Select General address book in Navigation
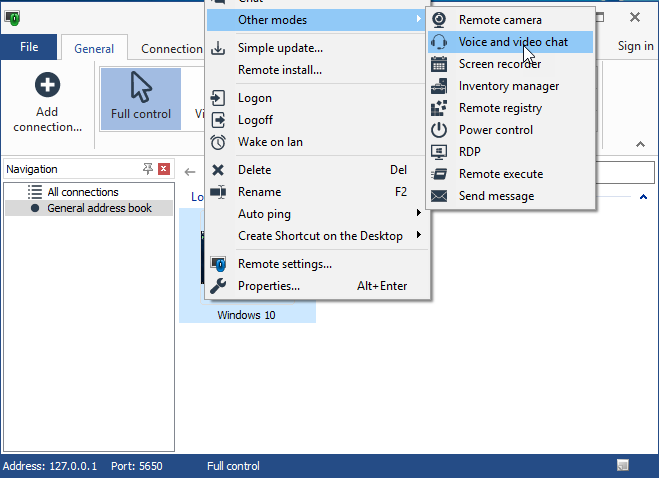Viewport: 659px width, 478px height. pos(99,208)
